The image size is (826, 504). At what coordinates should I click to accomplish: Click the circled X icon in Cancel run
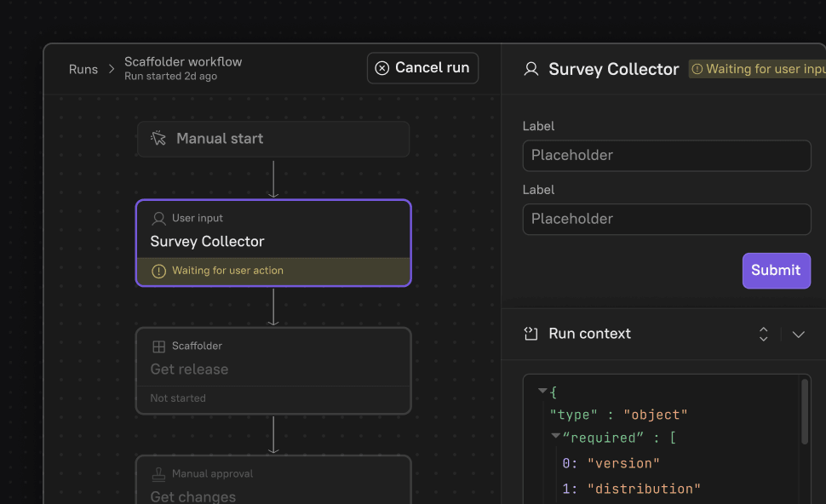381,68
